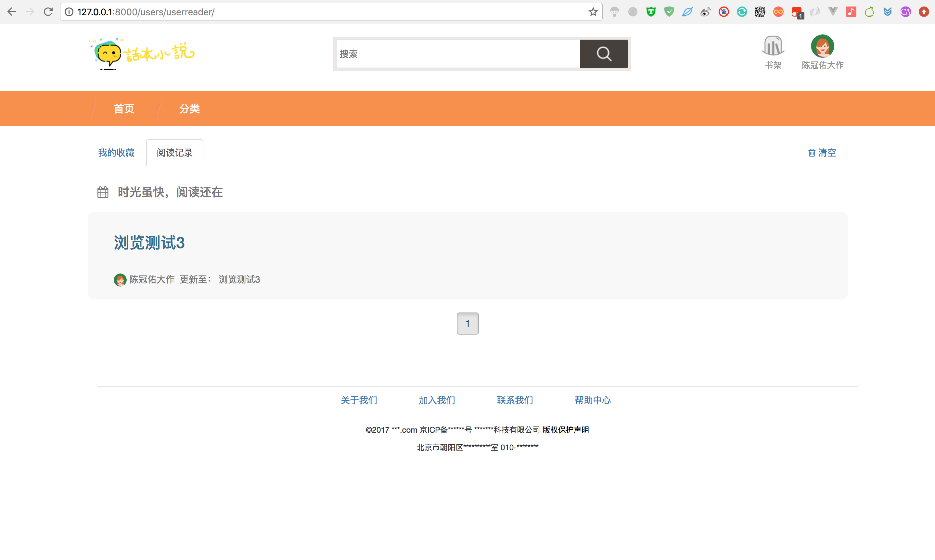
Task: Click the user avatar in header
Action: [822, 46]
